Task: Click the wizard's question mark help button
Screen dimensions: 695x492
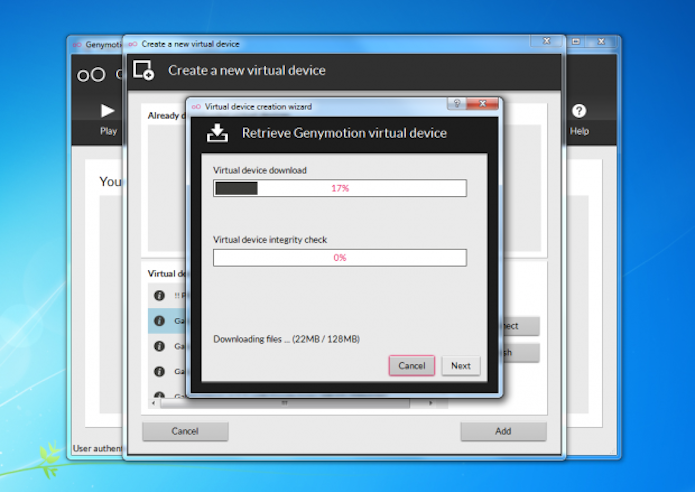Action: pos(457,103)
